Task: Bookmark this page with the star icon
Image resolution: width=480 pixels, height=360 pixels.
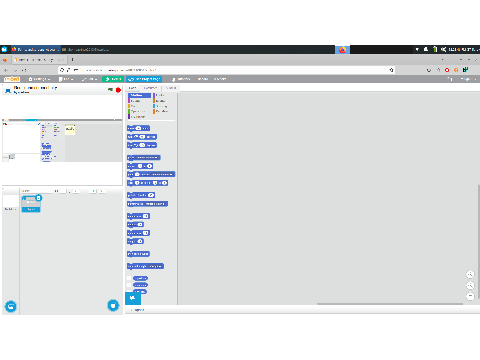Action: tap(391, 70)
